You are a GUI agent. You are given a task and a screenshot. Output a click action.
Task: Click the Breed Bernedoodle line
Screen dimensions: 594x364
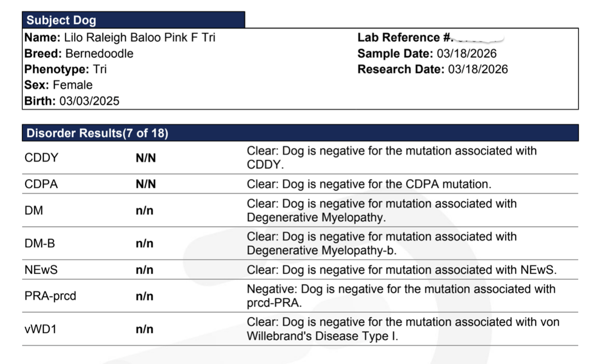point(79,53)
